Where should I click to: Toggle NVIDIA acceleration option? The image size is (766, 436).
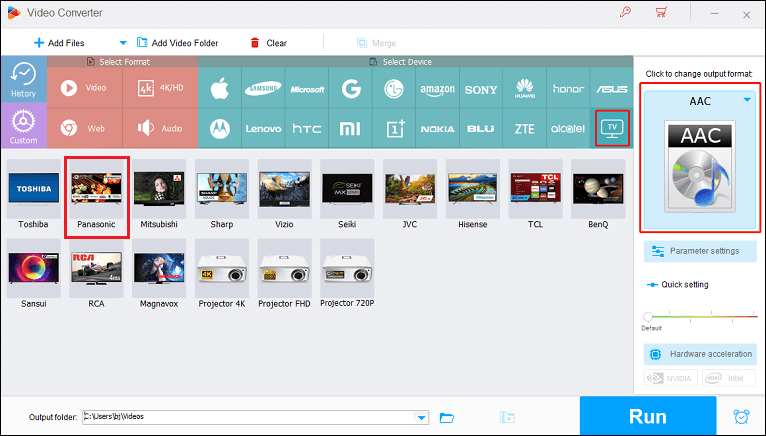(x=671, y=378)
